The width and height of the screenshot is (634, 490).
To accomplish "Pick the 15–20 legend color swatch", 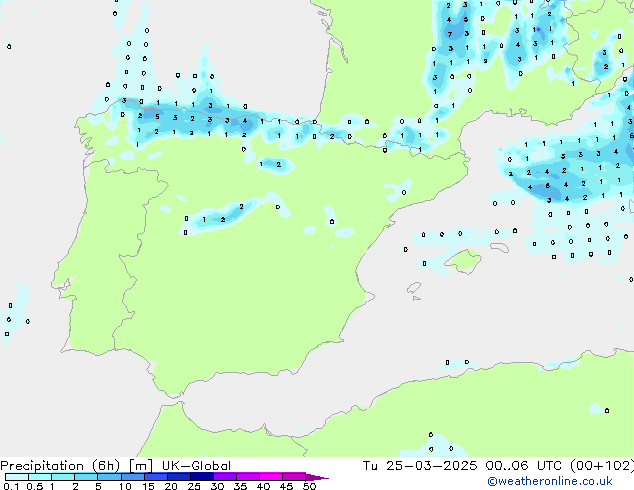I will coord(155,477).
